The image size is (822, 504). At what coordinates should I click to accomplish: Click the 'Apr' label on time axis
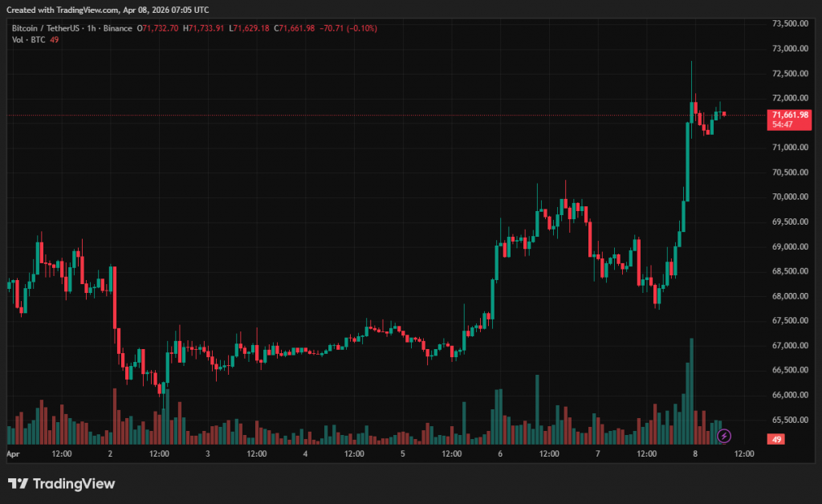pos(12,453)
